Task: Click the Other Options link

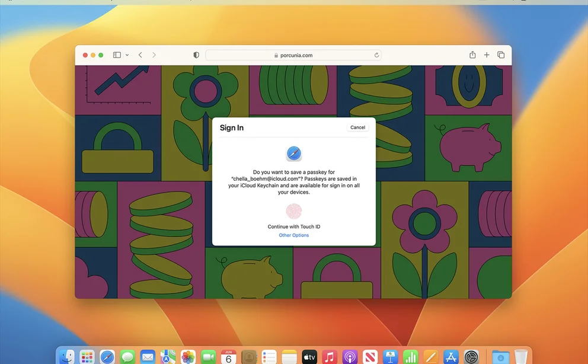Action: tap(294, 235)
